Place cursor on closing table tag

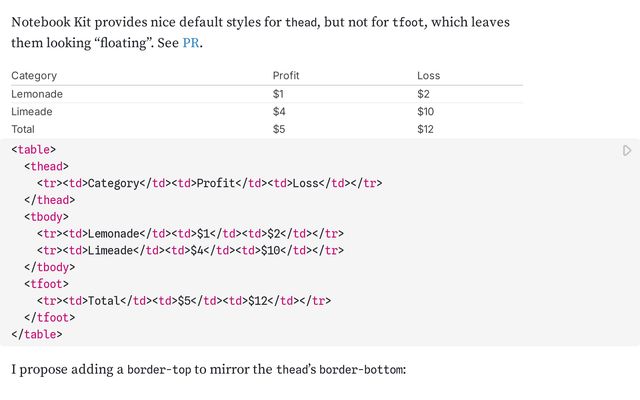coord(37,334)
